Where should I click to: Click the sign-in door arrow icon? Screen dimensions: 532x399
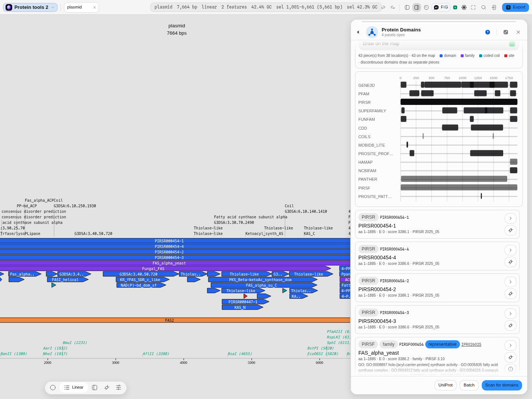coord(494,7)
